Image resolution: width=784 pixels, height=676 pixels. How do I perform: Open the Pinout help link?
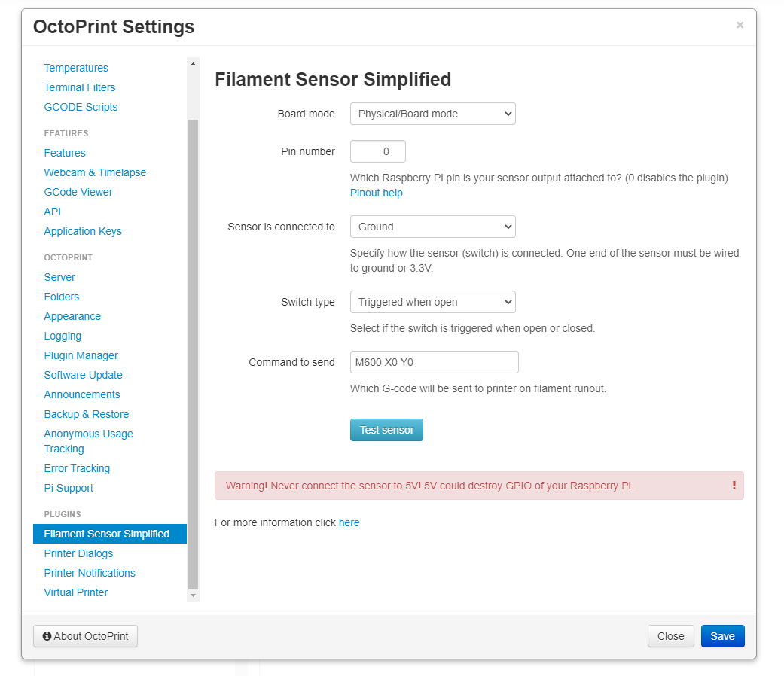376,193
